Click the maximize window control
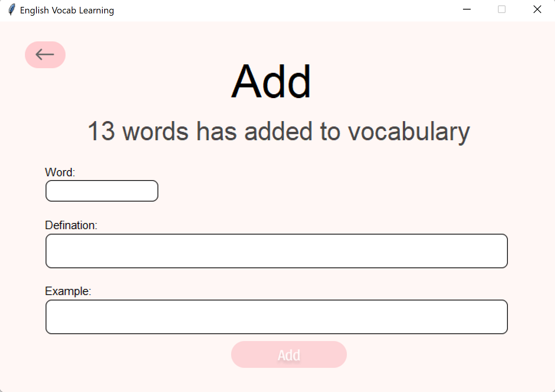The height and width of the screenshot is (392, 555). point(501,9)
